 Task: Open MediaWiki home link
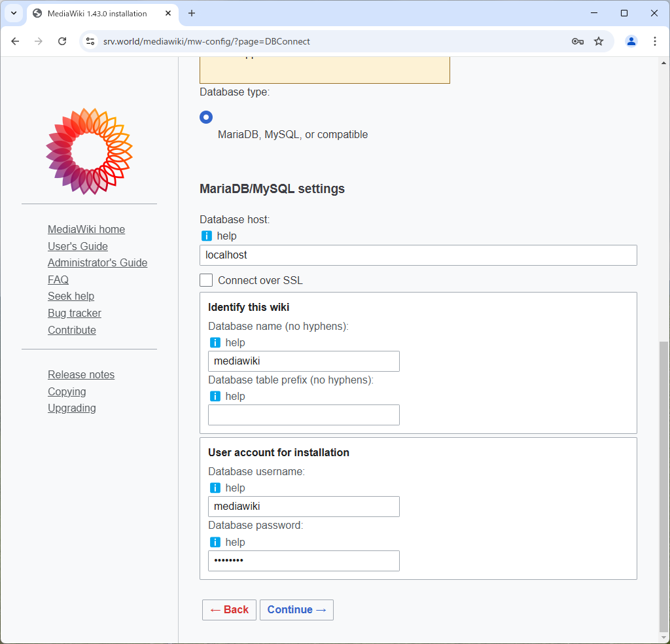[x=86, y=230]
